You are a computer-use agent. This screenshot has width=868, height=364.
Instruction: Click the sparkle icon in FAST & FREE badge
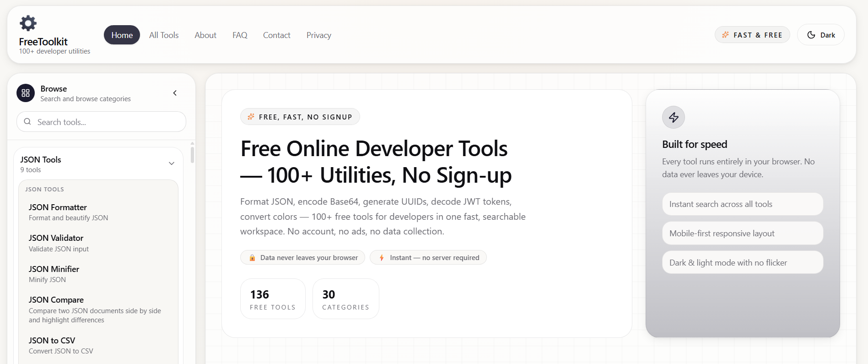tap(725, 35)
